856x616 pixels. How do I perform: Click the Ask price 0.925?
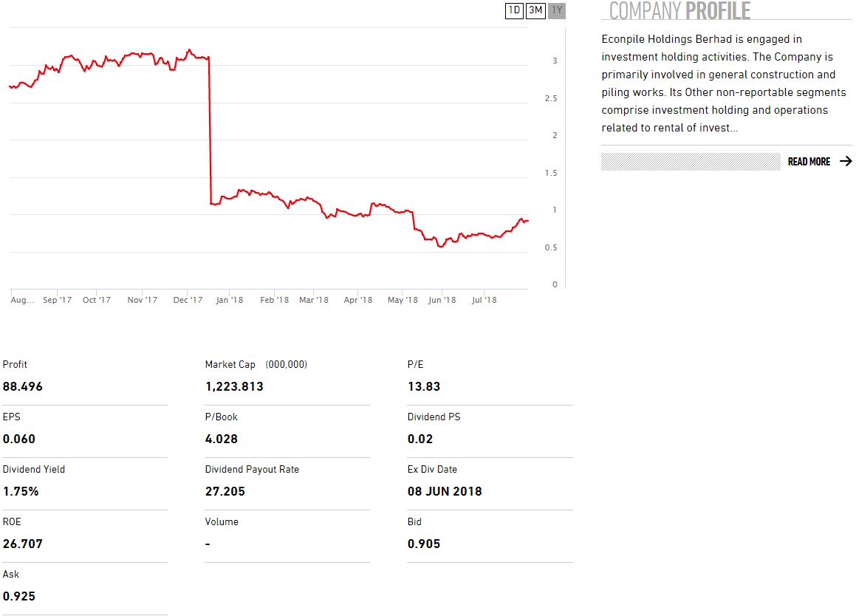pyautogui.click(x=19, y=596)
